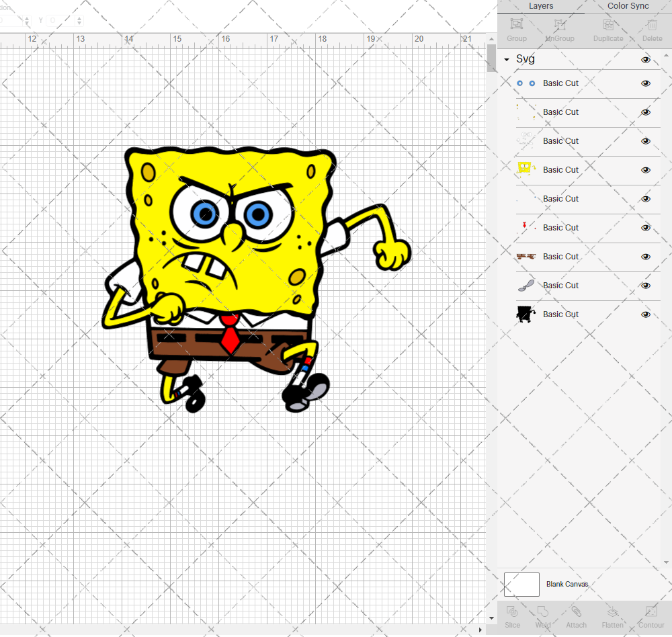Click the Y position stepper arrows
Viewport: 672px width, 637px height.
point(79,20)
